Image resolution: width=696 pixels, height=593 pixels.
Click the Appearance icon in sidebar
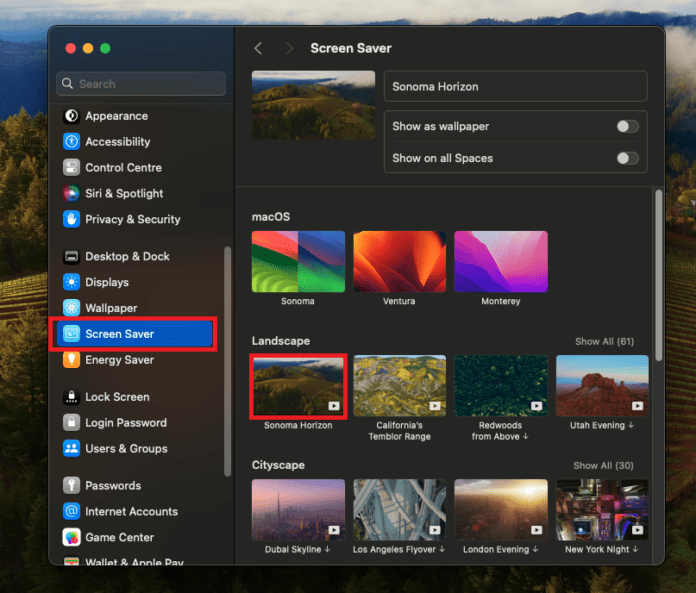pyautogui.click(x=72, y=116)
